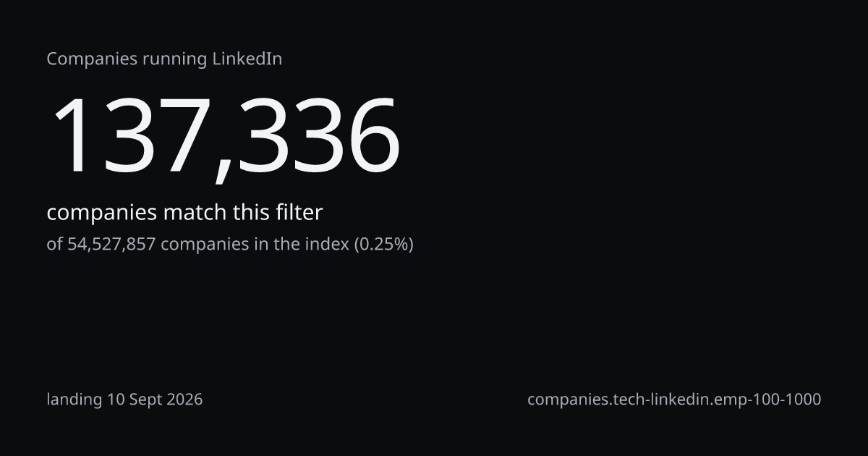Open the companies.tech-linkedin.emp-100-1000 identifier
Screen dimensions: 868x456
click(x=674, y=399)
